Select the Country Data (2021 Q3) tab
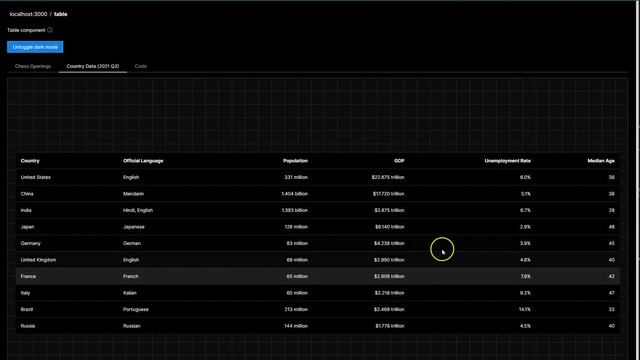 coord(93,66)
